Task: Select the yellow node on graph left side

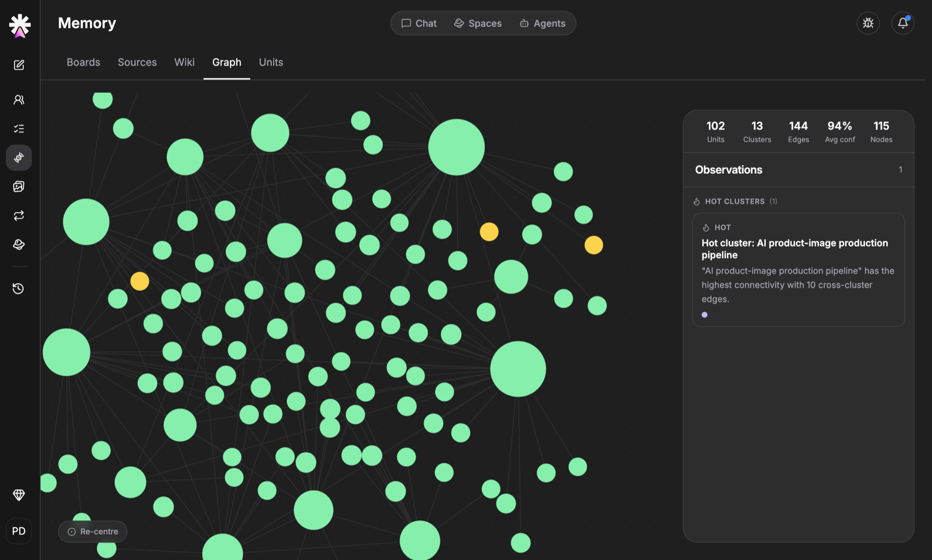Action: tap(140, 281)
